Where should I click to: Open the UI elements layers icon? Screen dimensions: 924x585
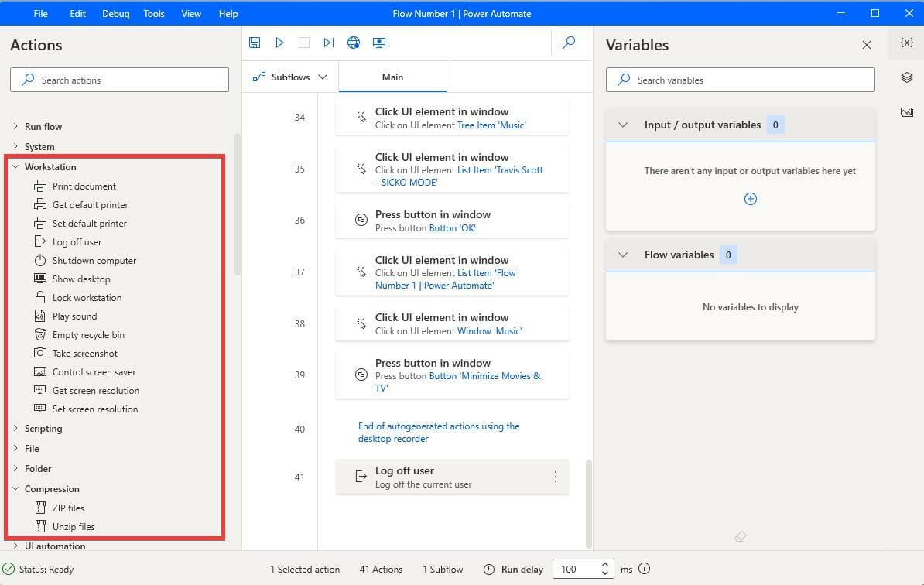pos(906,77)
